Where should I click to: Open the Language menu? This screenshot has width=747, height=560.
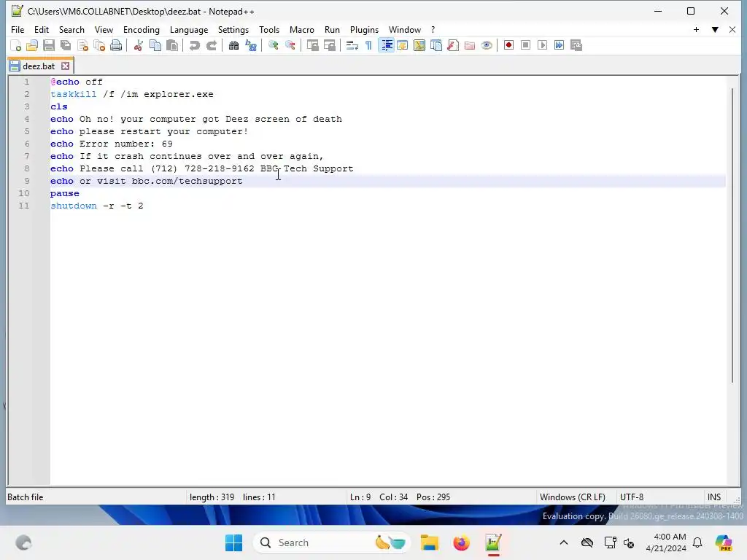[x=189, y=29]
